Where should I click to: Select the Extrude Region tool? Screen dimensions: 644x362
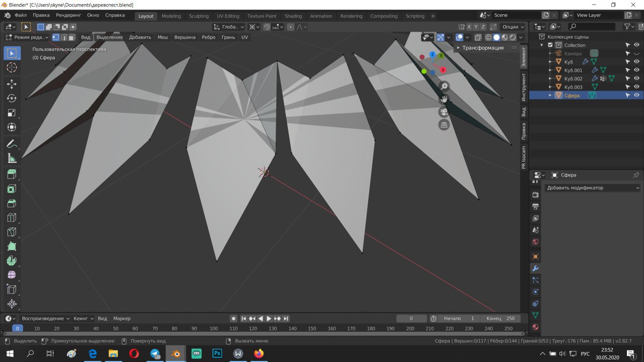click(x=12, y=174)
